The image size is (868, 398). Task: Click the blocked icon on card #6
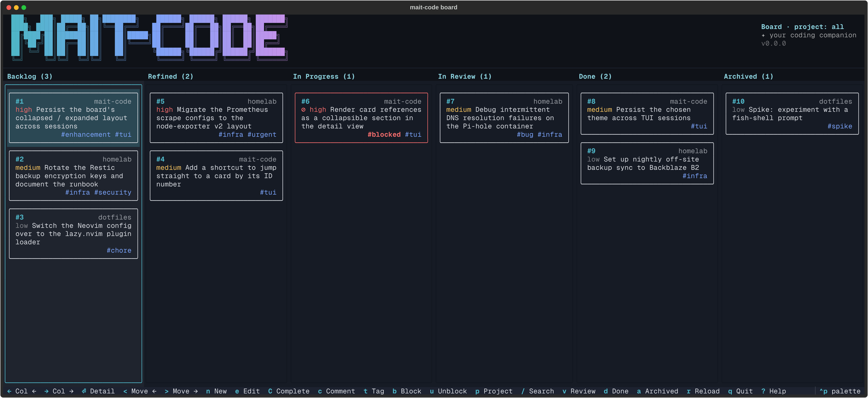pyautogui.click(x=303, y=110)
